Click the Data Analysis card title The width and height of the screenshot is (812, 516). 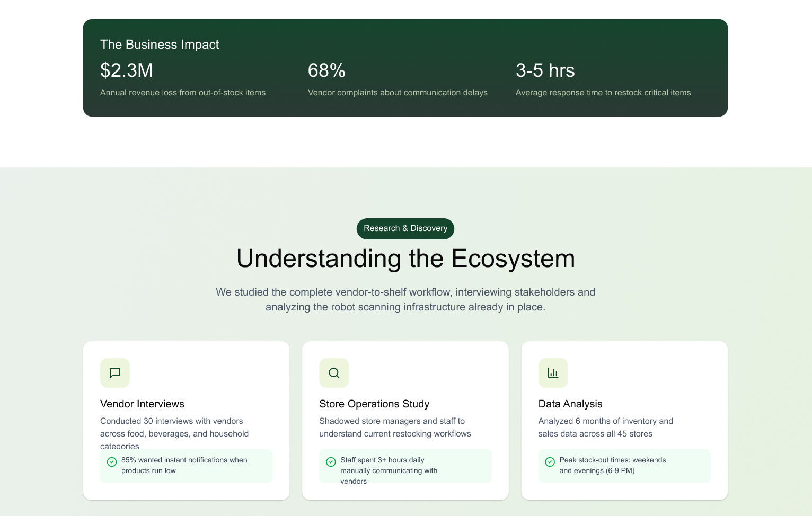(570, 404)
